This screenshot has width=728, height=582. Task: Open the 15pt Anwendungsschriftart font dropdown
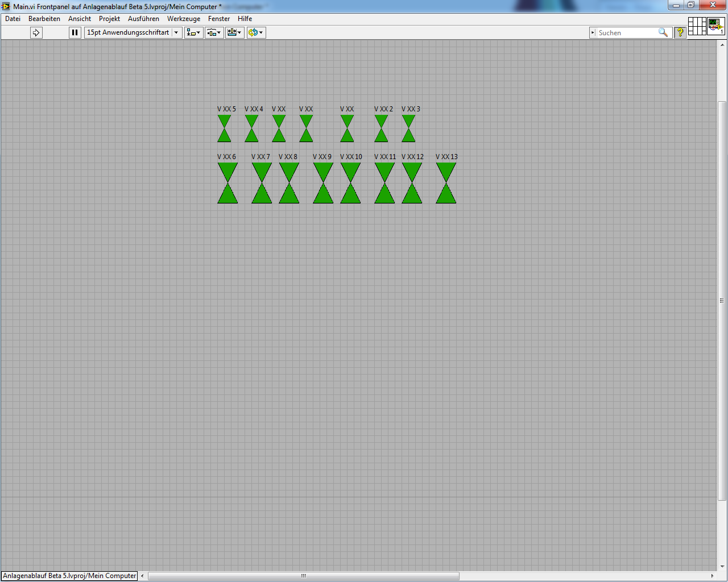(134, 32)
